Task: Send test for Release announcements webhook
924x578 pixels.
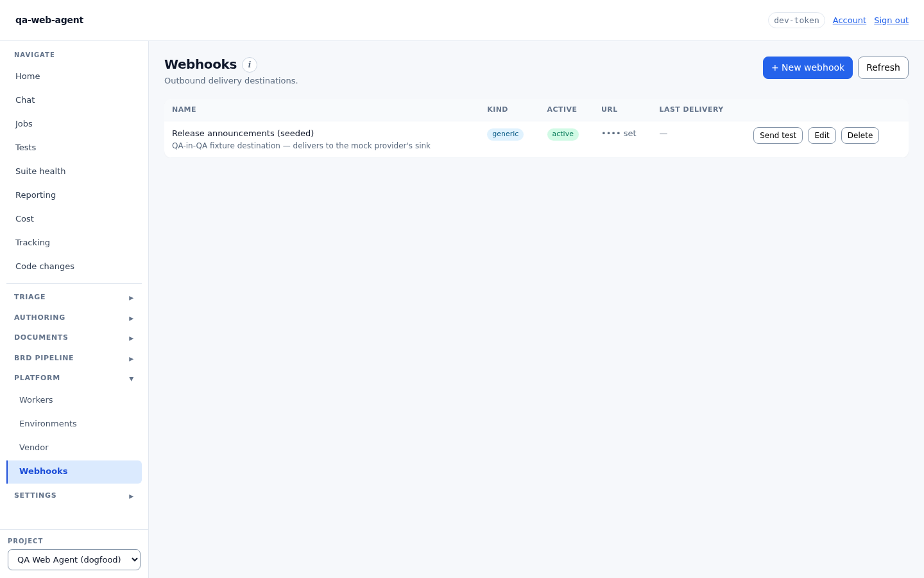Action: 778,136
